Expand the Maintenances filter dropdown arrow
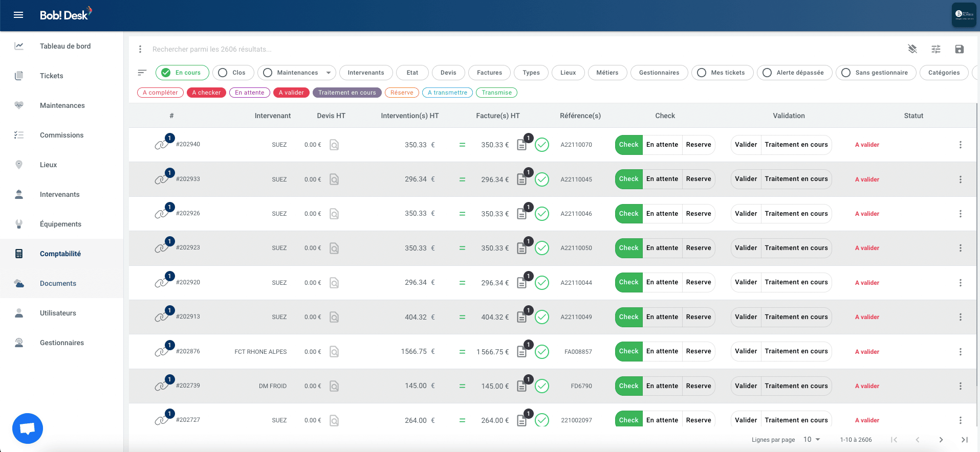The height and width of the screenshot is (452, 980). 329,73
